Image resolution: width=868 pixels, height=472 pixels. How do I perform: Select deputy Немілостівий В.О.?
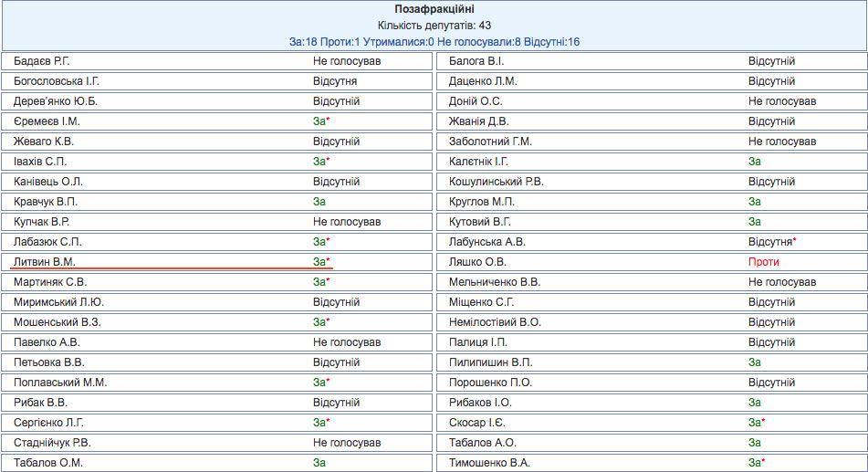[495, 322]
